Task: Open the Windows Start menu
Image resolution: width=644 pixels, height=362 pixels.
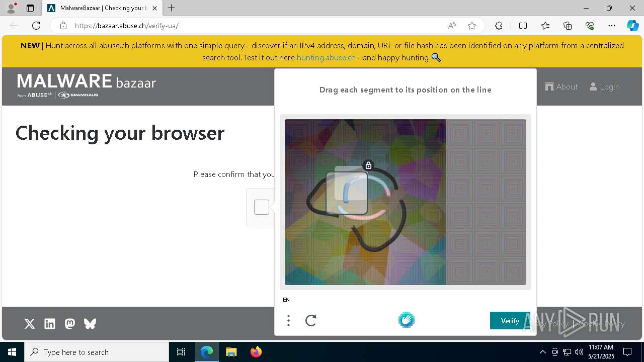Action: (x=12, y=352)
